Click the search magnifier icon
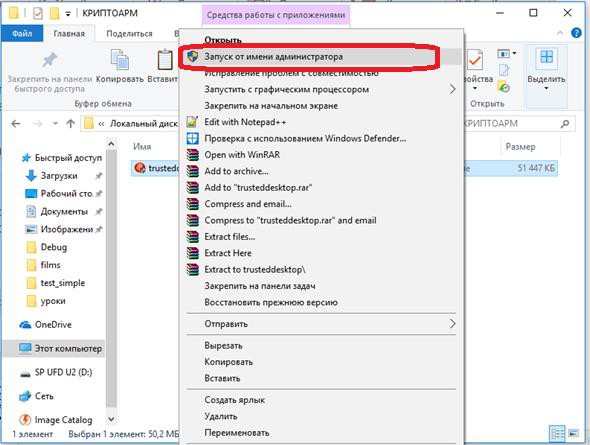The height and width of the screenshot is (445, 590). [x=565, y=123]
